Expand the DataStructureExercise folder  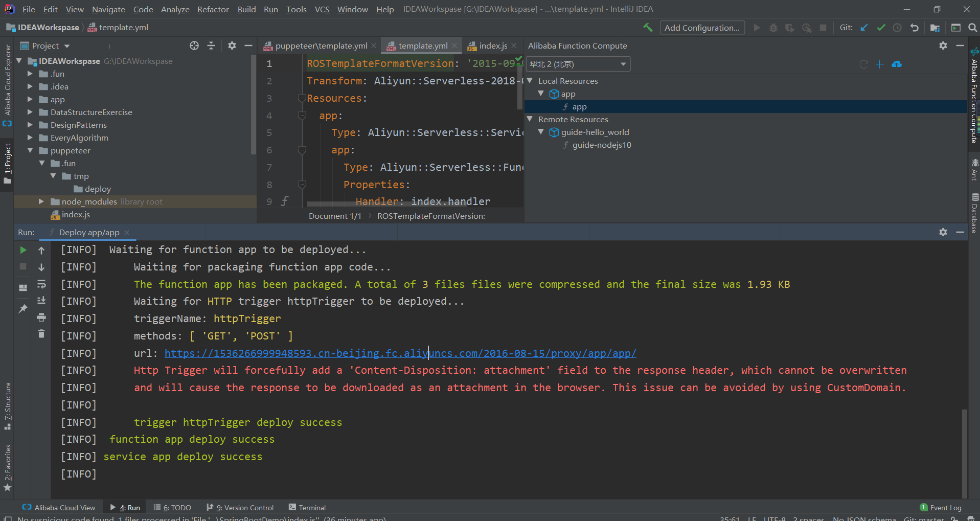tap(30, 112)
